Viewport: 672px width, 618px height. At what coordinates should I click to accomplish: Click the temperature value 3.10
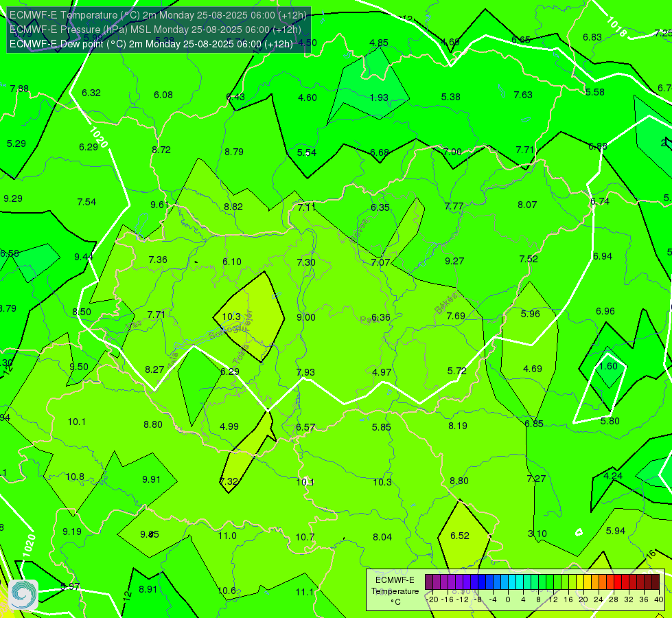coord(537,534)
